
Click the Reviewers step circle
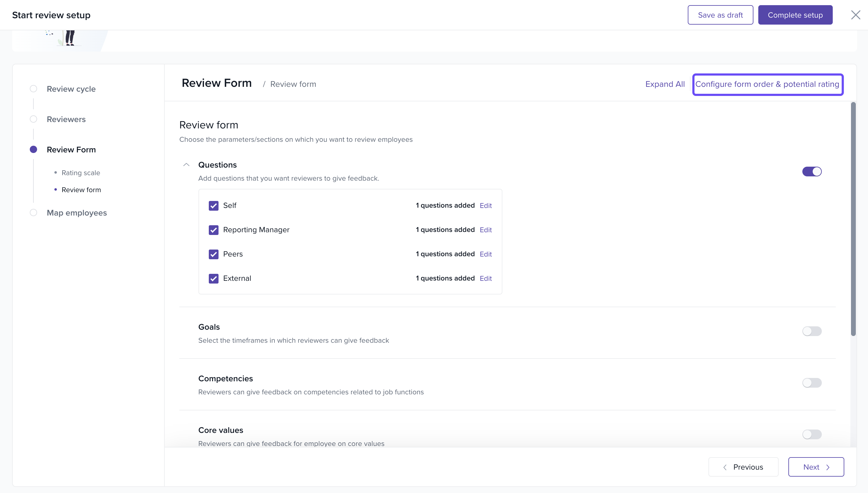pyautogui.click(x=33, y=119)
